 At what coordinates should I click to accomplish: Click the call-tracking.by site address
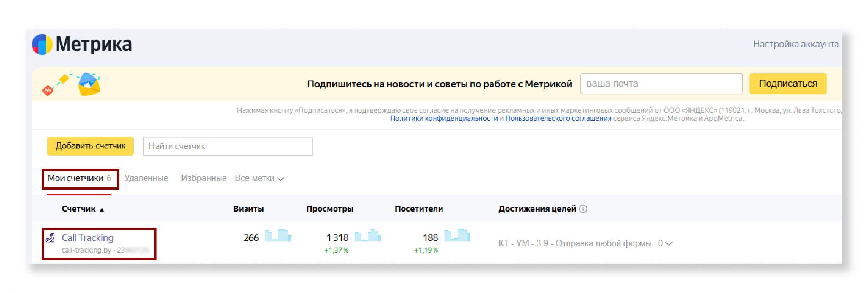[x=86, y=250]
